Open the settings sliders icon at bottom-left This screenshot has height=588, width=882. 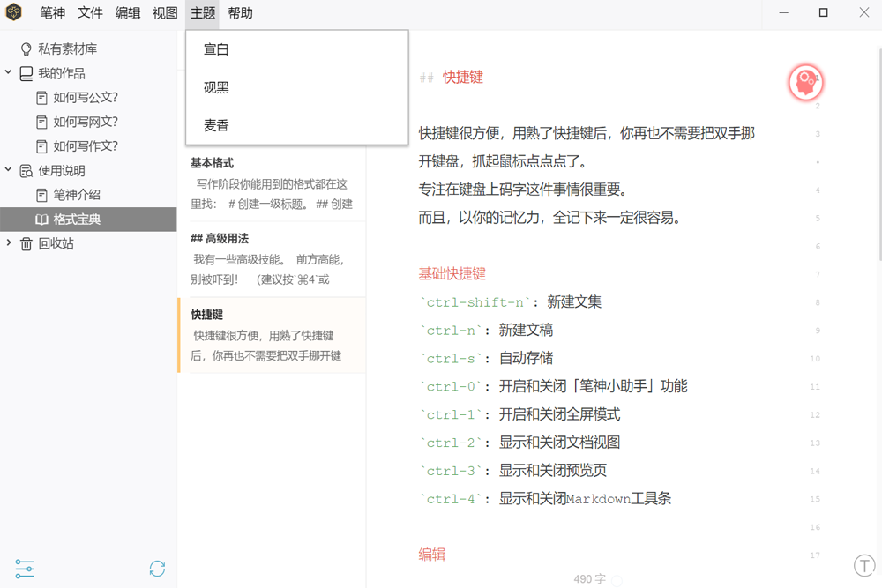tap(25, 569)
